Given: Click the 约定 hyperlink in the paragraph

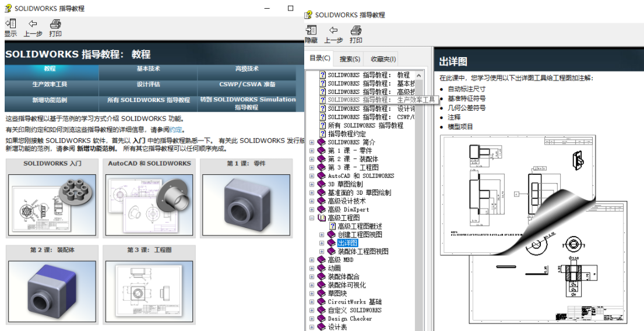Looking at the screenshot, I should 175,130.
